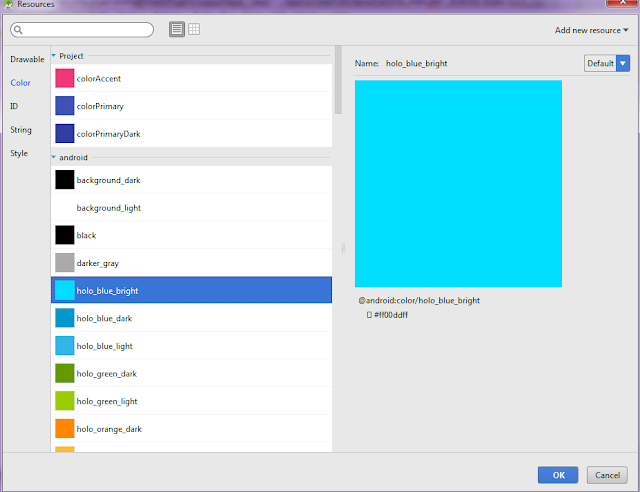Screen dimensions: 640x492
Task: Click the resource list vertical scrollbar
Action: click(338, 80)
